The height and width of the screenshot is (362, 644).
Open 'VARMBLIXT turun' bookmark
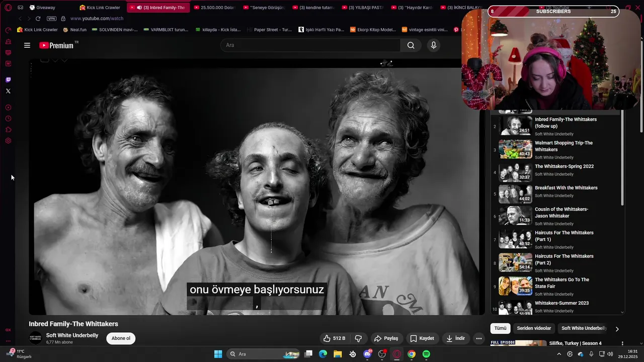166,30
